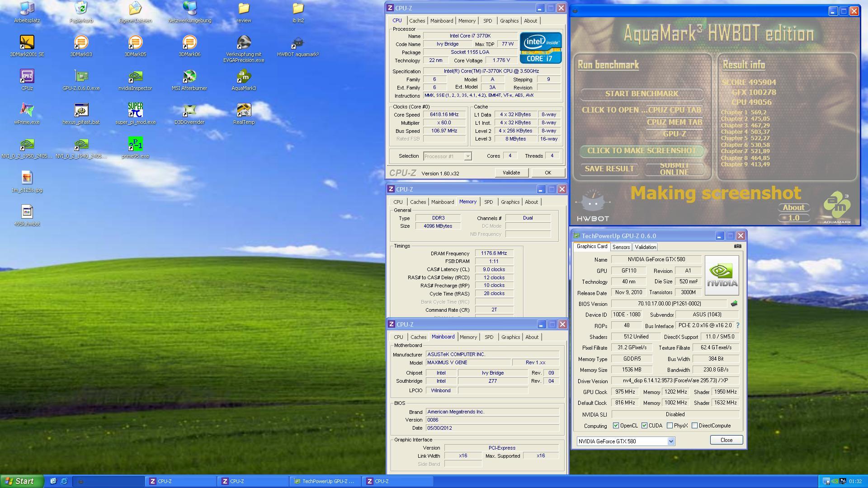Open About tab in CPU-Z Mainboard window

click(x=532, y=337)
